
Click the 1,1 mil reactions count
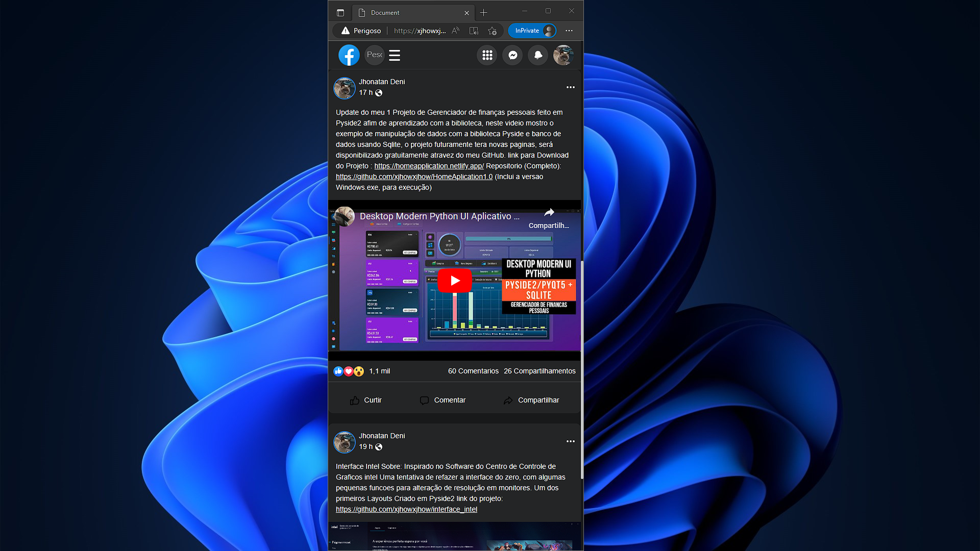380,371
